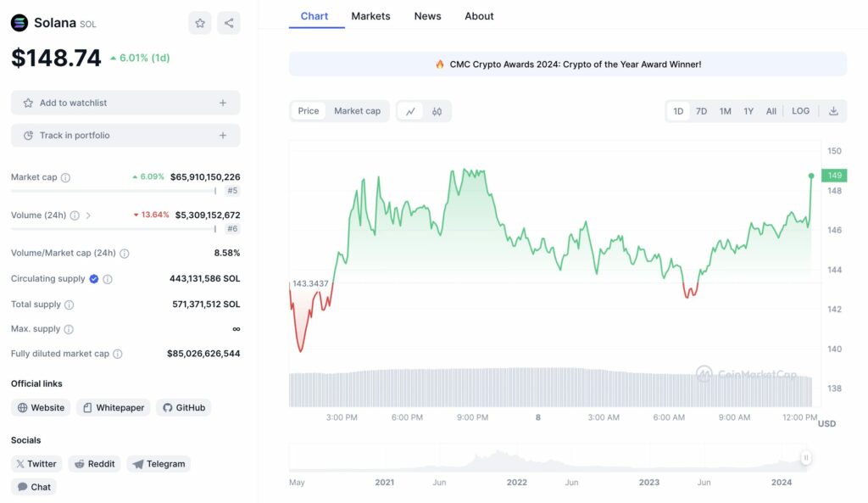Click the star favorite icon
868x503 pixels.
pos(200,23)
